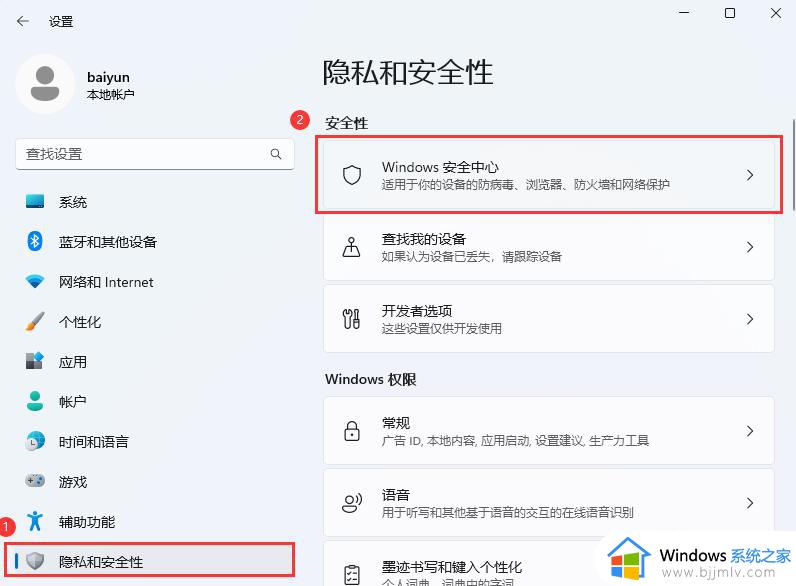Open 开发者选项 card
Viewport: 796px width, 586px height.
[x=549, y=319]
